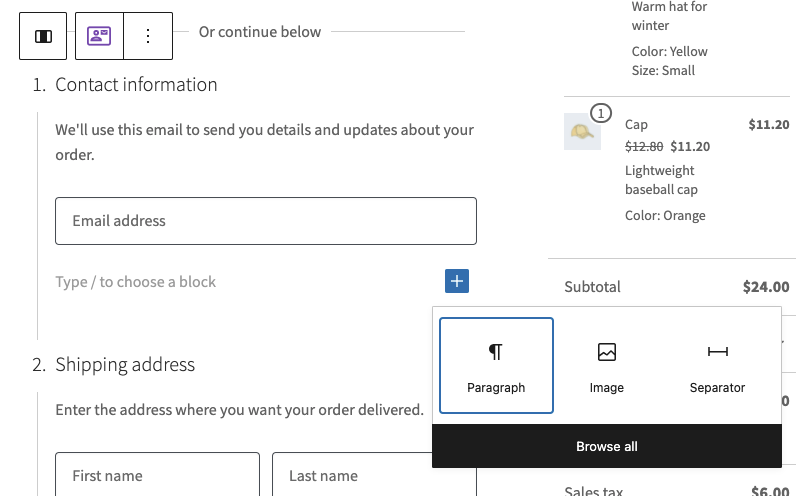Click the Cap product thumbnail
The image size is (796, 496).
(582, 131)
